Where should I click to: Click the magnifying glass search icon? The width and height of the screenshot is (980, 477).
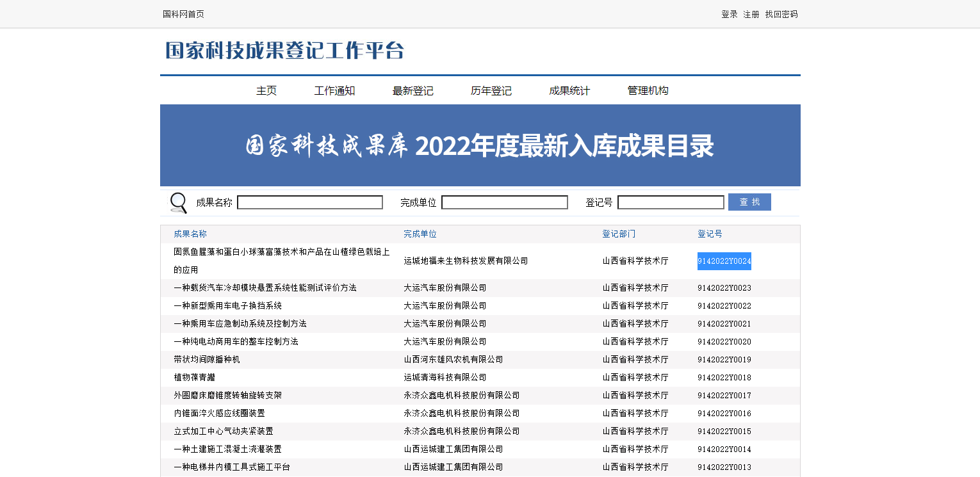point(178,202)
